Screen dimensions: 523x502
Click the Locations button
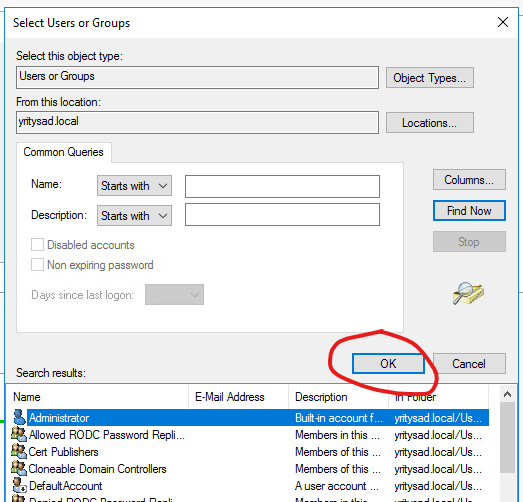[430, 123]
